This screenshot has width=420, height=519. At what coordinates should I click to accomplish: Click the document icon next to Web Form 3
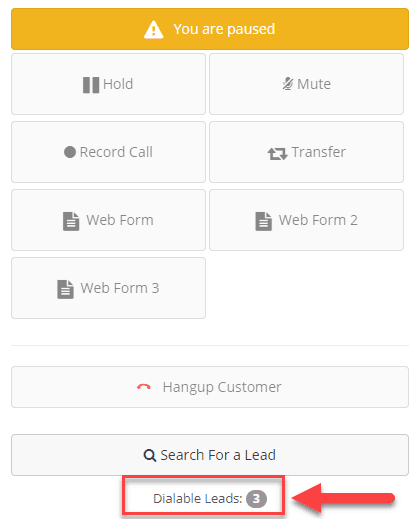point(65,289)
